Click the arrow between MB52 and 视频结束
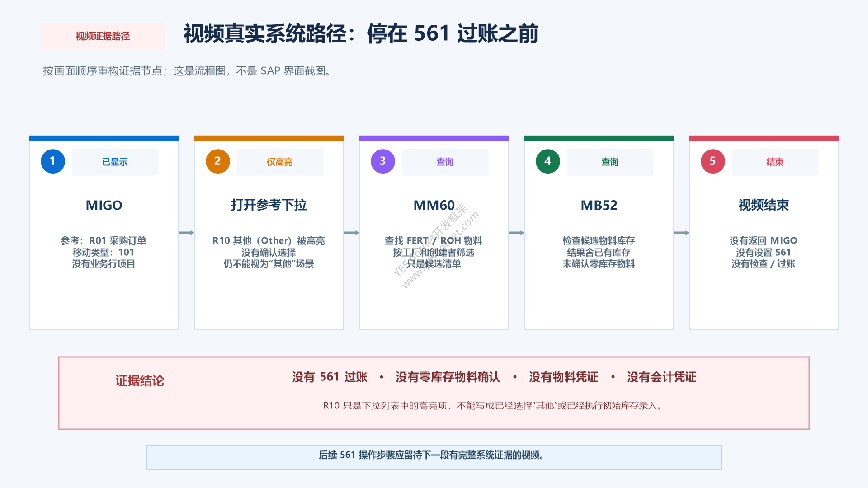Viewport: 868px width, 488px height. click(x=681, y=233)
